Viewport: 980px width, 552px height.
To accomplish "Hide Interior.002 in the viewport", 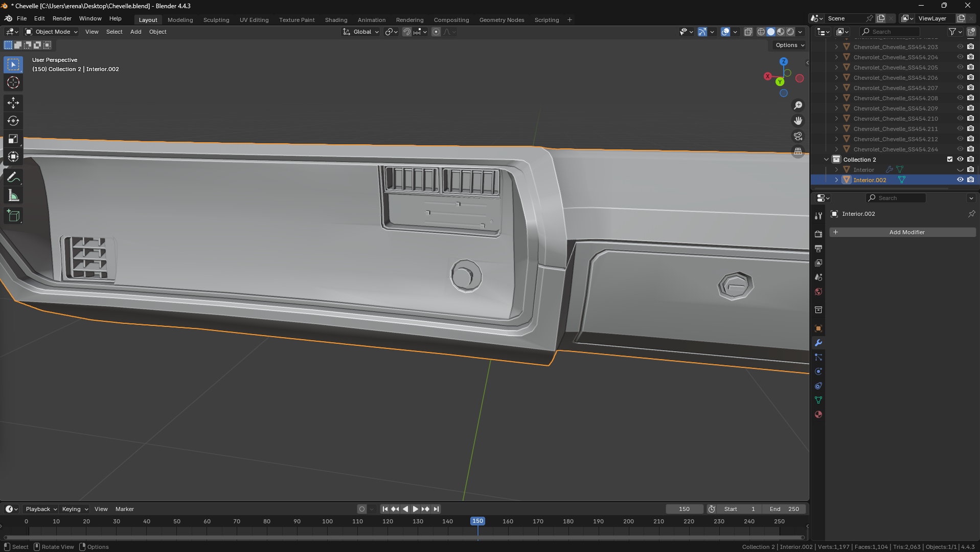I will pyautogui.click(x=960, y=180).
